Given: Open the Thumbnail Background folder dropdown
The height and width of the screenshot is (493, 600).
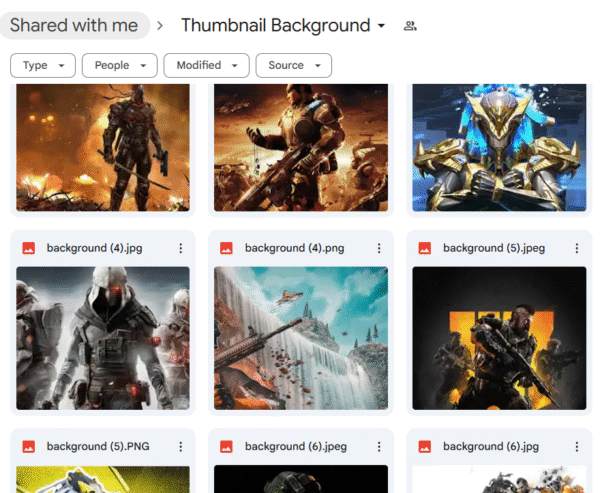Looking at the screenshot, I should [282, 26].
